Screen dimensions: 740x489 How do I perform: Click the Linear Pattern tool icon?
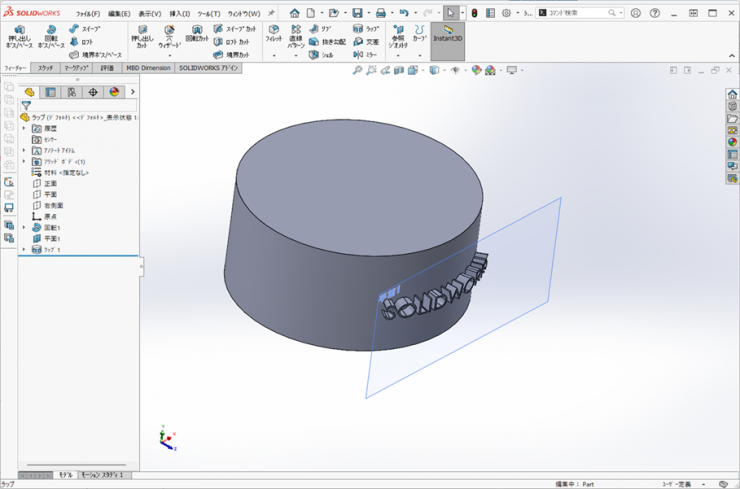[x=296, y=30]
